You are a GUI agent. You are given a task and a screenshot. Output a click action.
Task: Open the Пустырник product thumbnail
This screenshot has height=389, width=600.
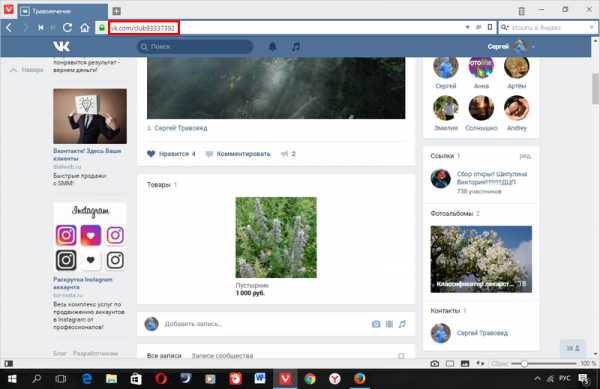click(276, 237)
